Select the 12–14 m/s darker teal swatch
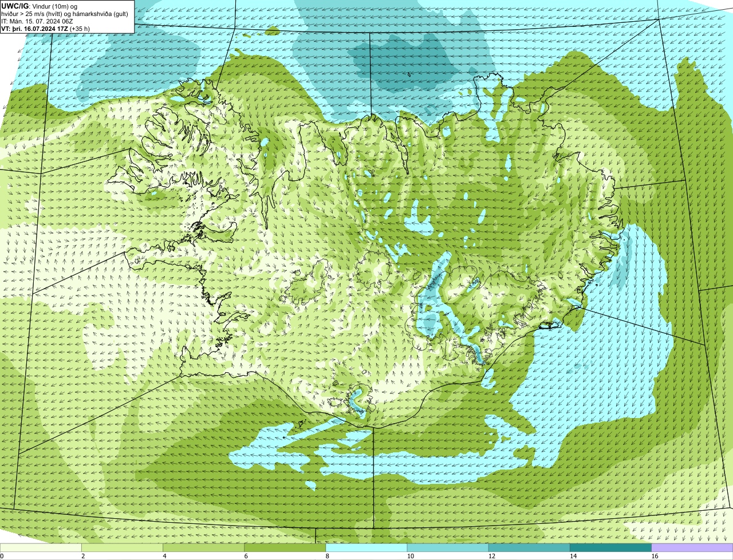This screenshot has height=560, width=733. [x=529, y=547]
